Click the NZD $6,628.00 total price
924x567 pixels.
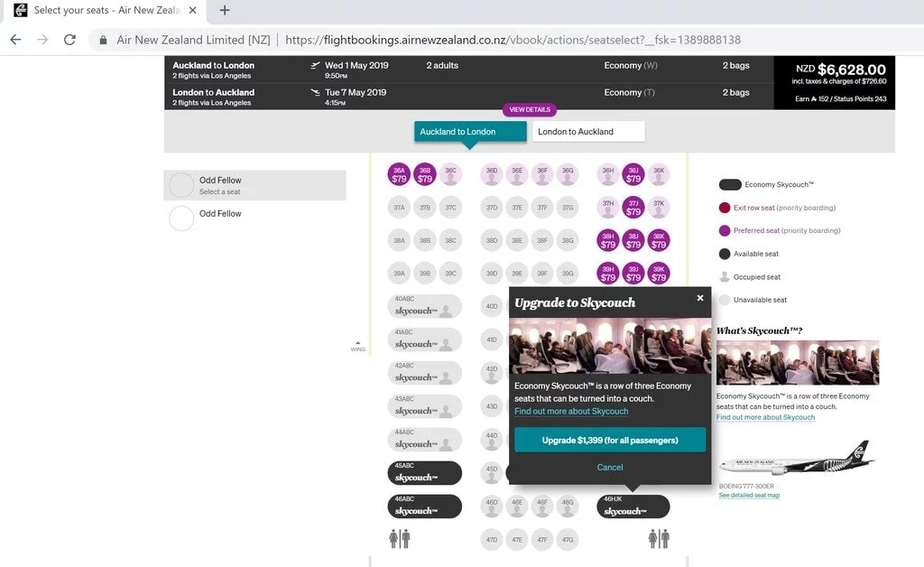pos(841,70)
